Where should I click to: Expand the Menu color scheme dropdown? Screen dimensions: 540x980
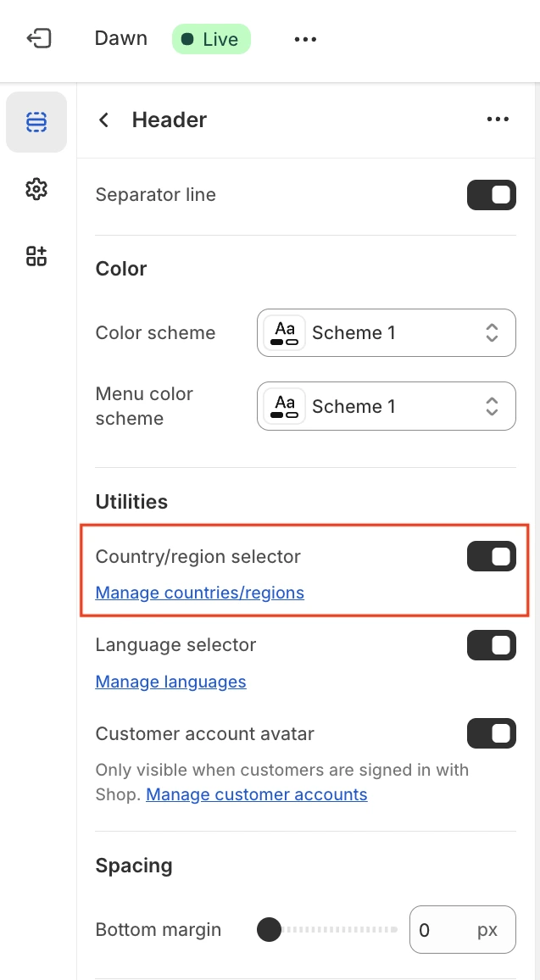click(387, 406)
